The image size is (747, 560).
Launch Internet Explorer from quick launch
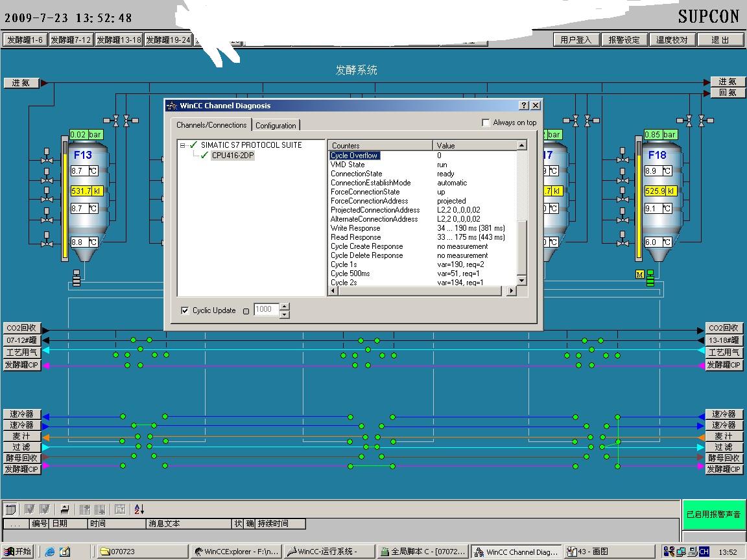tap(49, 552)
